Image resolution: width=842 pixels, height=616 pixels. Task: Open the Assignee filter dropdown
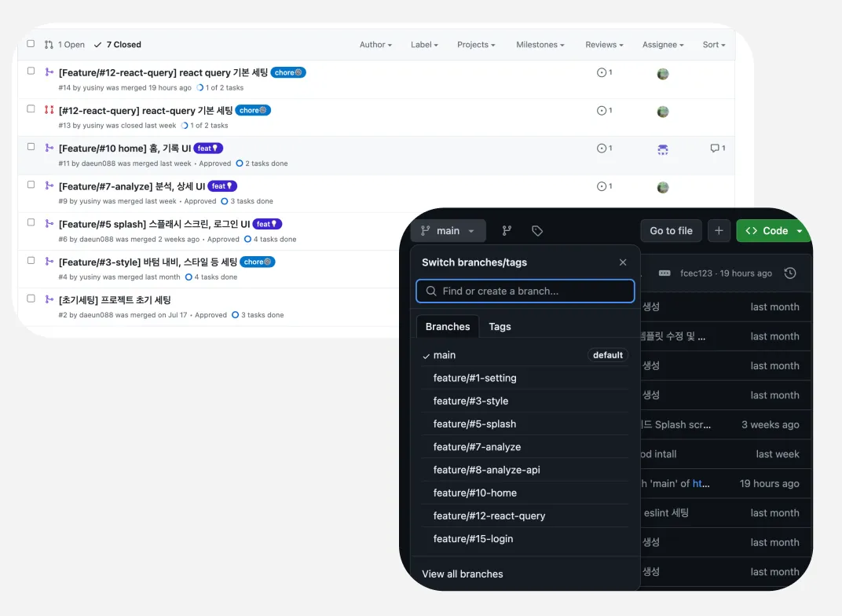[663, 45]
